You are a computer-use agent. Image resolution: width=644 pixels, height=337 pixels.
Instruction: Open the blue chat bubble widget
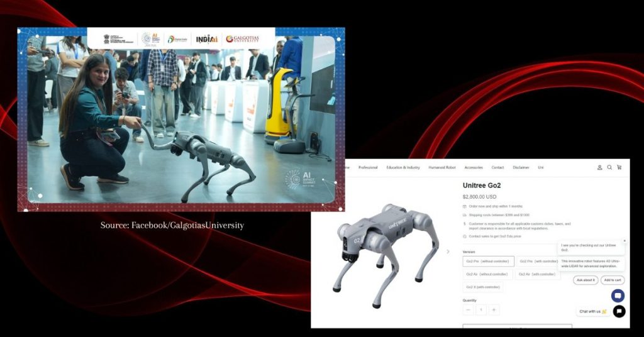(x=618, y=296)
